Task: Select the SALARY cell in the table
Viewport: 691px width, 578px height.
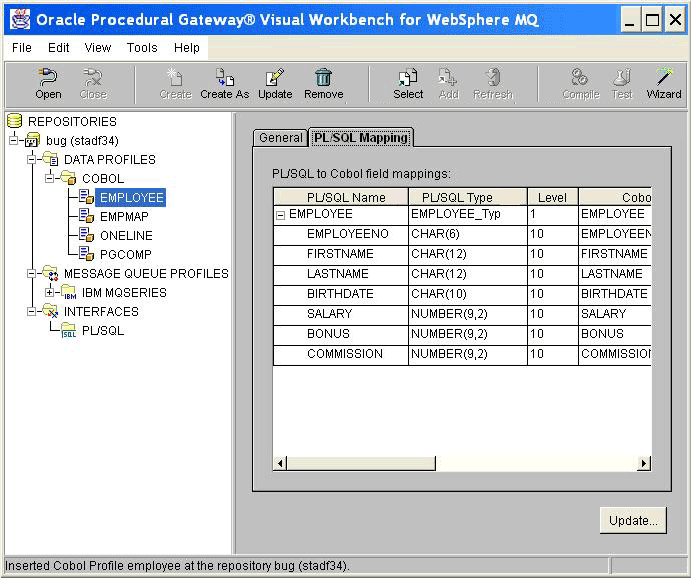Action: coord(329,314)
